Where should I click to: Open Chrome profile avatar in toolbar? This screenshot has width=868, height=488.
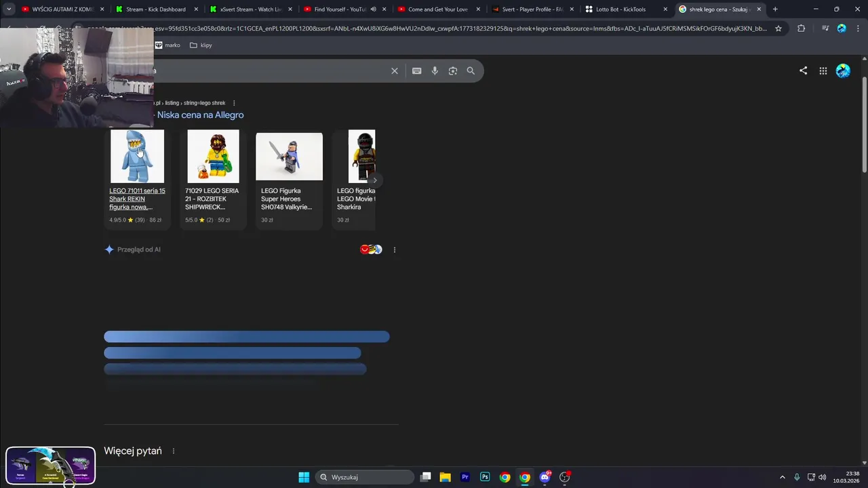(x=842, y=28)
